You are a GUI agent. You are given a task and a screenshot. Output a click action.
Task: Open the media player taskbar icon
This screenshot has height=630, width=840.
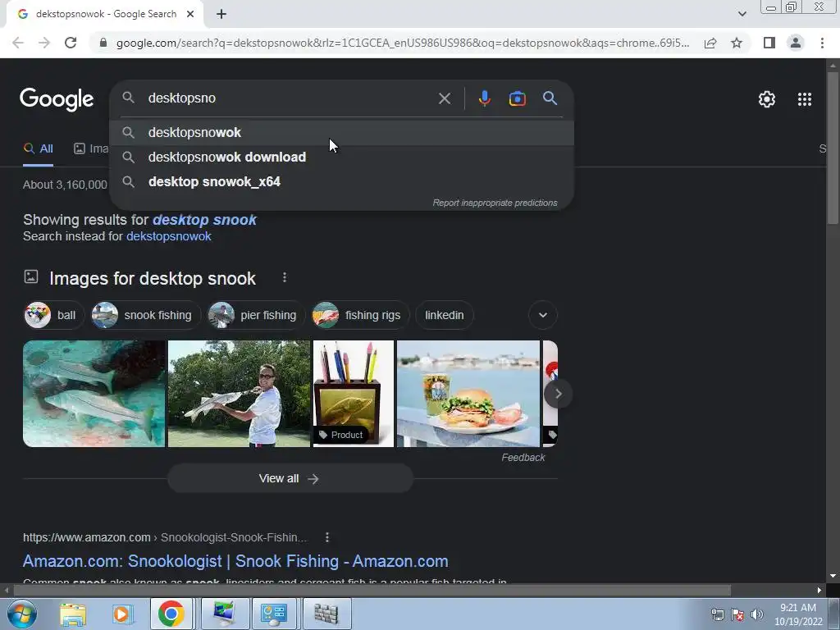point(121,614)
